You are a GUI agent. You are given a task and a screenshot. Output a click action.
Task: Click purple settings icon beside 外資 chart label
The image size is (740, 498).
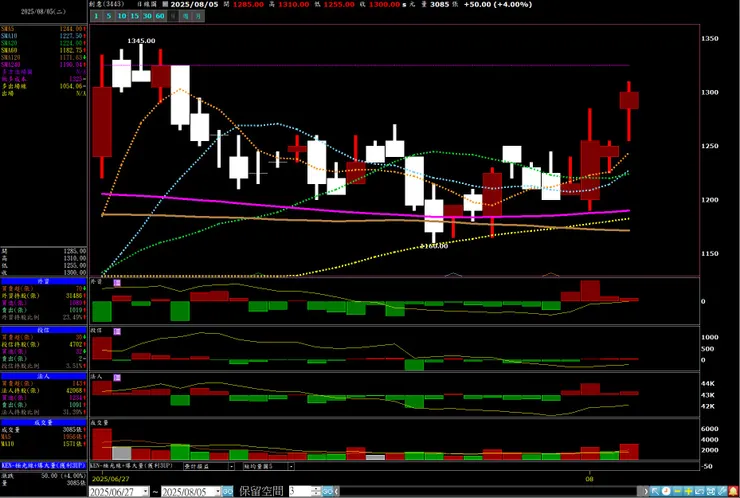[117, 283]
